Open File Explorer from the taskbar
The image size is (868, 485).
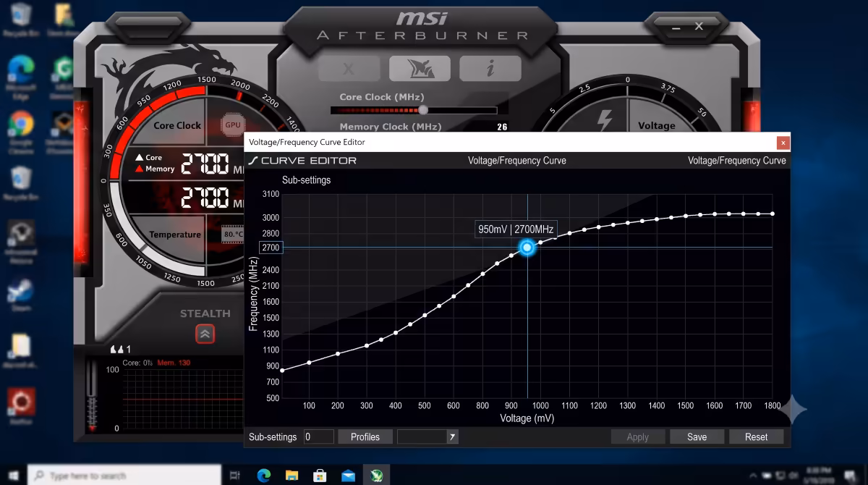click(x=292, y=476)
